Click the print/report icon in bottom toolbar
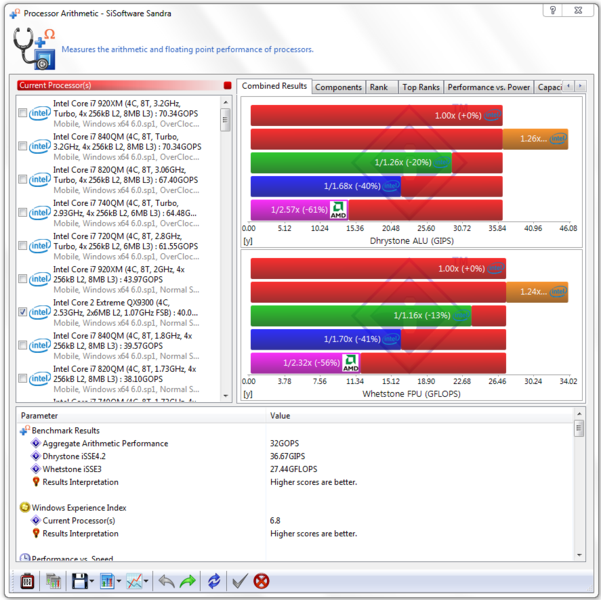The height and width of the screenshot is (600, 601). [x=54, y=581]
